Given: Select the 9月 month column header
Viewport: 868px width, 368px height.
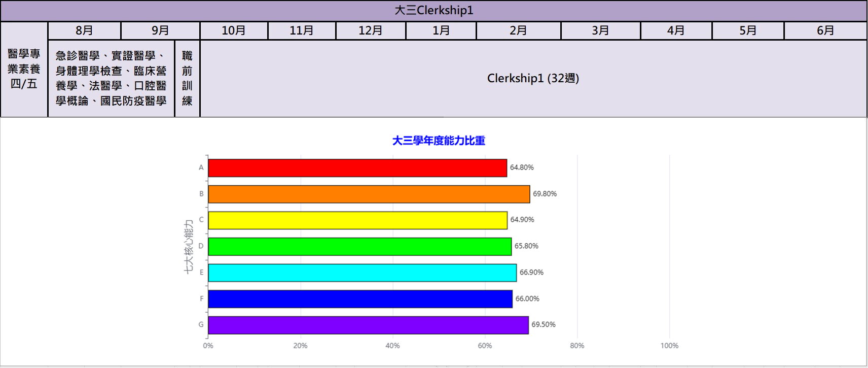Looking at the screenshot, I should (160, 30).
